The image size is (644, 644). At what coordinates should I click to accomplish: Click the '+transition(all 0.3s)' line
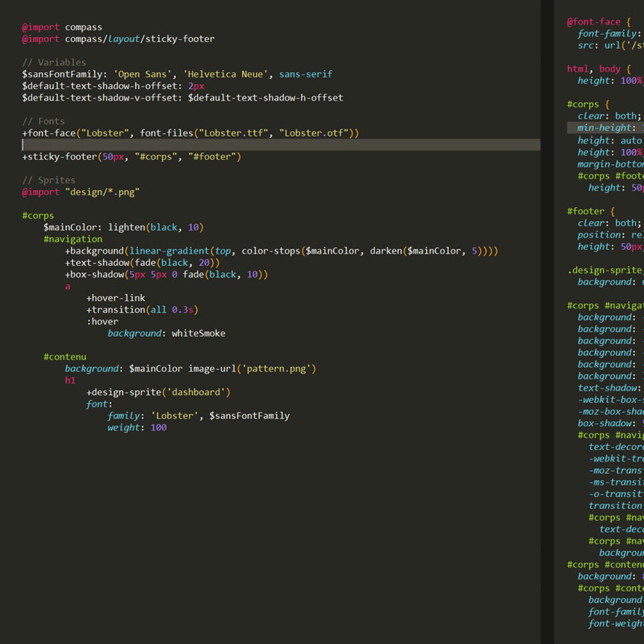[142, 310]
